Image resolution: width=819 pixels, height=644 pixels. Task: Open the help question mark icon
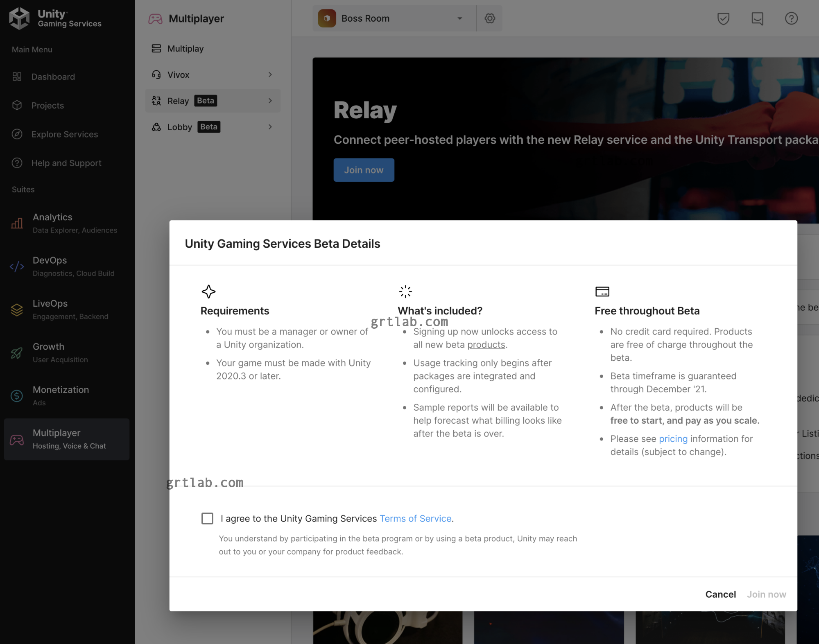(791, 18)
